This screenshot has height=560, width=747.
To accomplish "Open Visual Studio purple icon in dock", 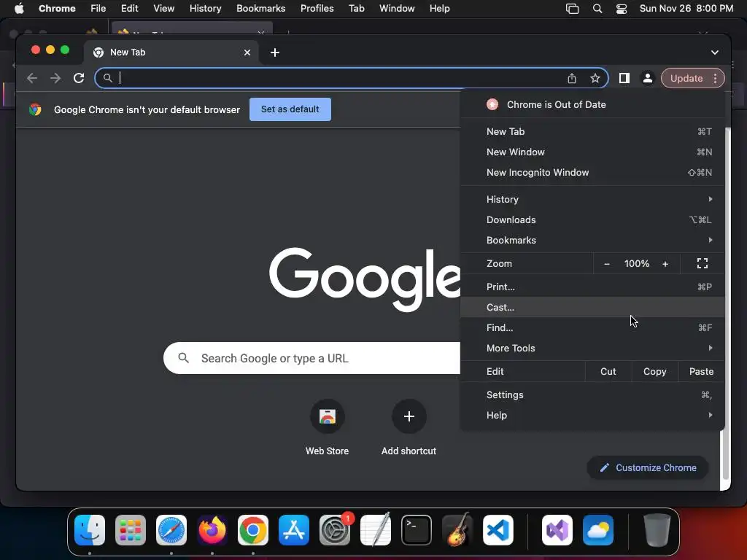I will click(x=557, y=530).
